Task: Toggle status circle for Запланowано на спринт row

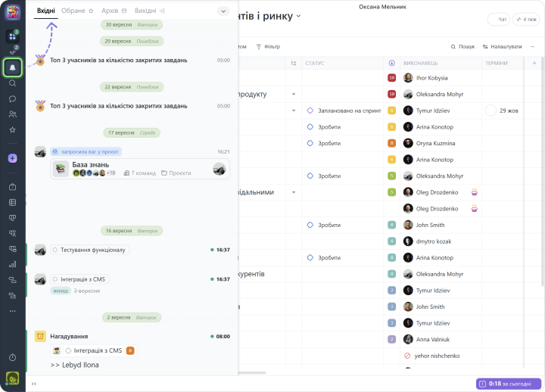Action: point(310,110)
